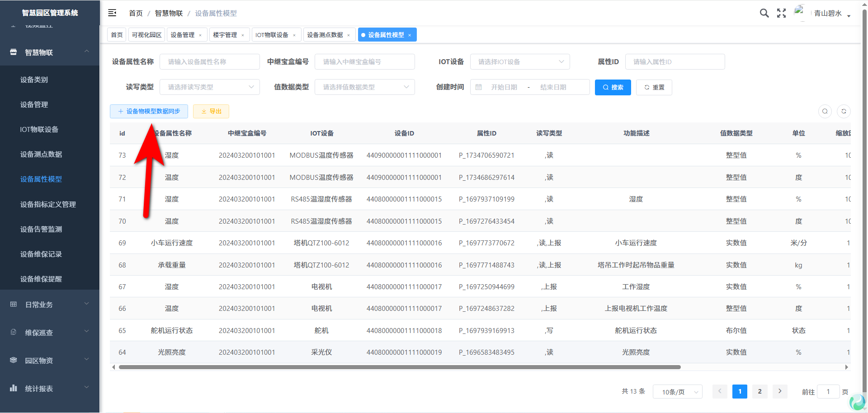Close the IOT物联设备 tab

click(x=294, y=35)
